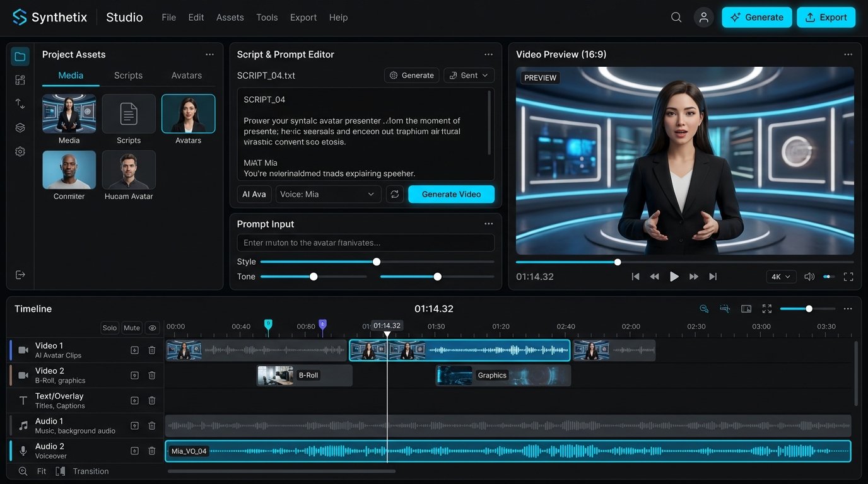The height and width of the screenshot is (484, 868).
Task: Open Prompt Input more options menu
Action: tap(488, 224)
